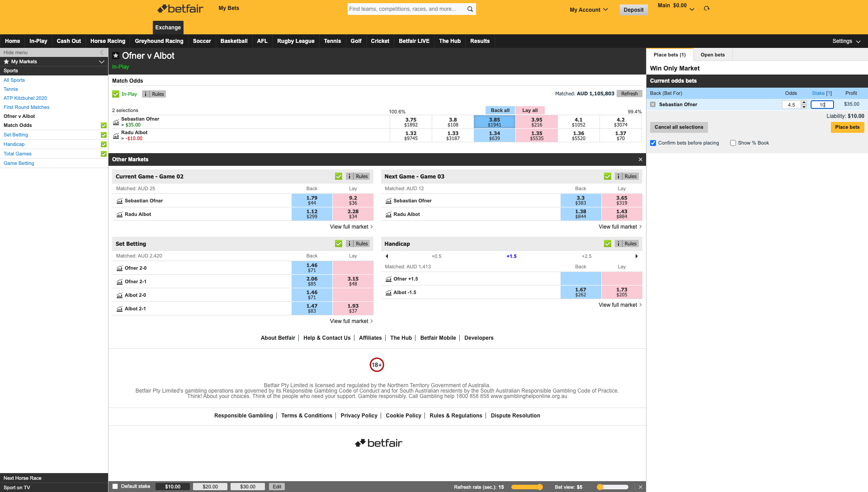Click the Place bets button
The width and height of the screenshot is (868, 492).
847,127
